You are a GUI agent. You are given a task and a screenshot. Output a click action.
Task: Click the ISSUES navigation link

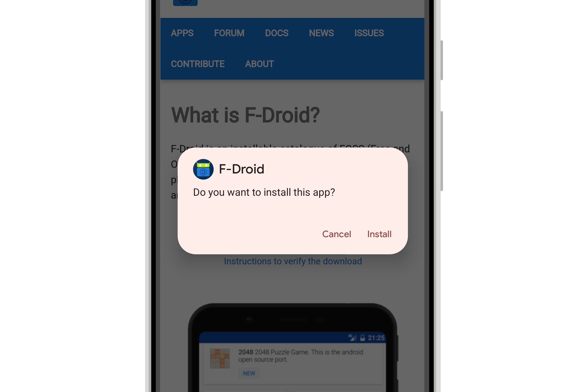click(x=369, y=33)
